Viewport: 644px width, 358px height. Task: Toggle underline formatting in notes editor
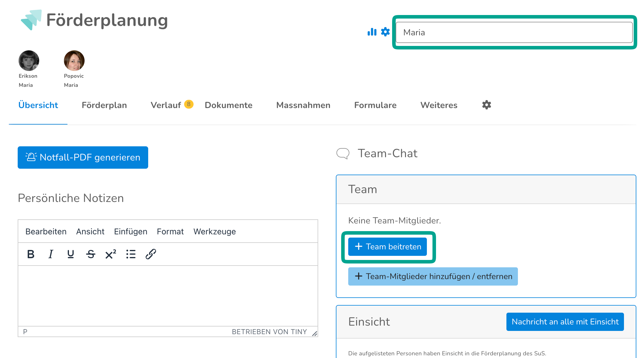(x=70, y=254)
